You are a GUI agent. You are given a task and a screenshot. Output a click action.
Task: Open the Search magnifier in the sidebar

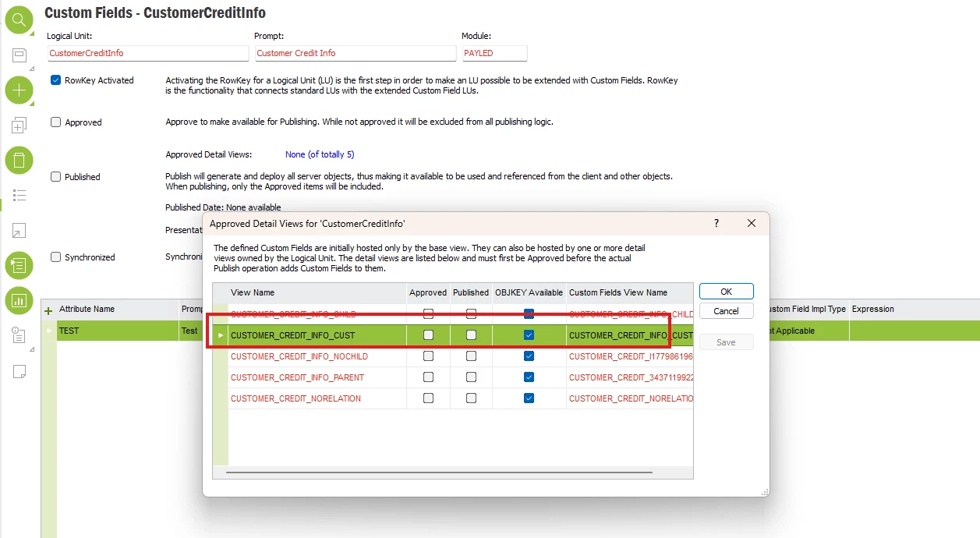click(19, 20)
